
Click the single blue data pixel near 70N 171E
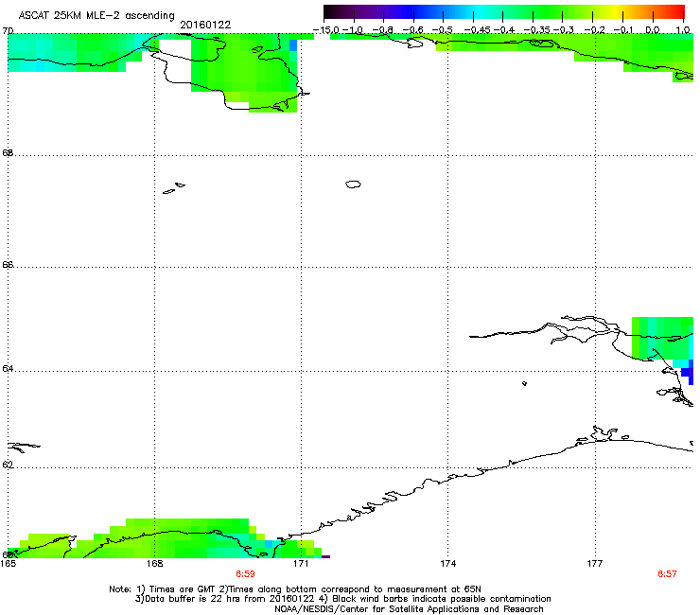(293, 45)
